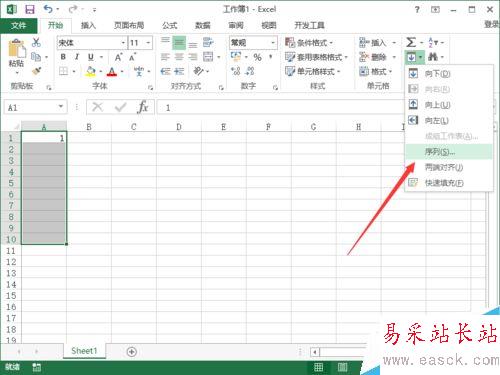
Task: Select 序列(S)... series menu item
Action: [x=449, y=152]
